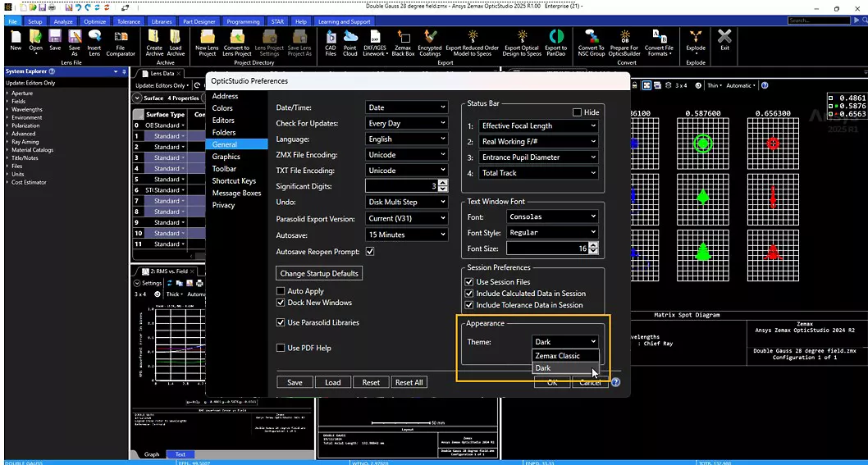Toggle the Autosave Reopen Prompt checkbox
Viewport: 868px width, 465px height.
click(370, 251)
